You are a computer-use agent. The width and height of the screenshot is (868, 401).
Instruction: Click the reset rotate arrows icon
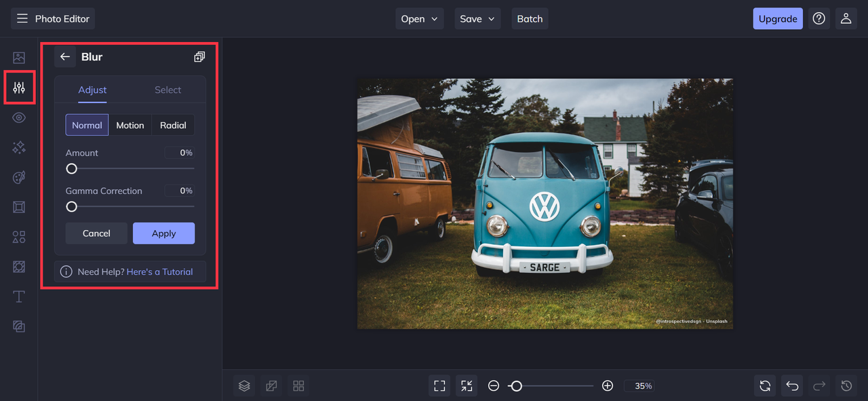coord(765,386)
